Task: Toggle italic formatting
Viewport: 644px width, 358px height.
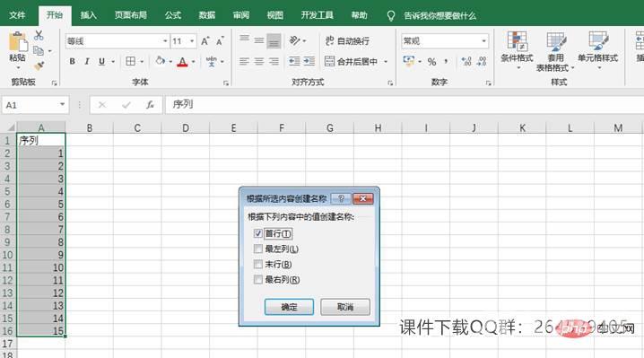Action: click(87, 62)
